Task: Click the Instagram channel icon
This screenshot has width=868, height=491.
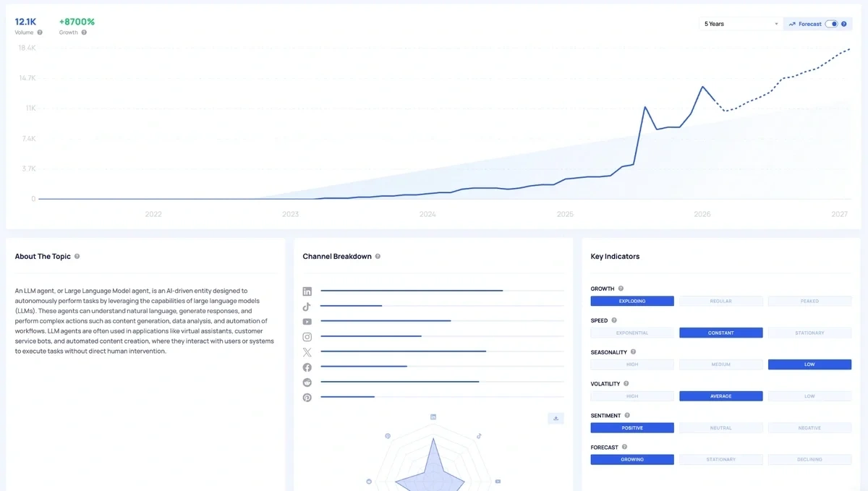Action: [x=307, y=337]
